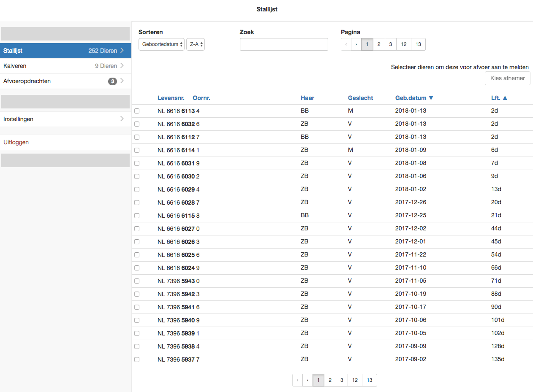Sort by Oornr. column header
The width and height of the screenshot is (533, 392).
pyautogui.click(x=201, y=98)
